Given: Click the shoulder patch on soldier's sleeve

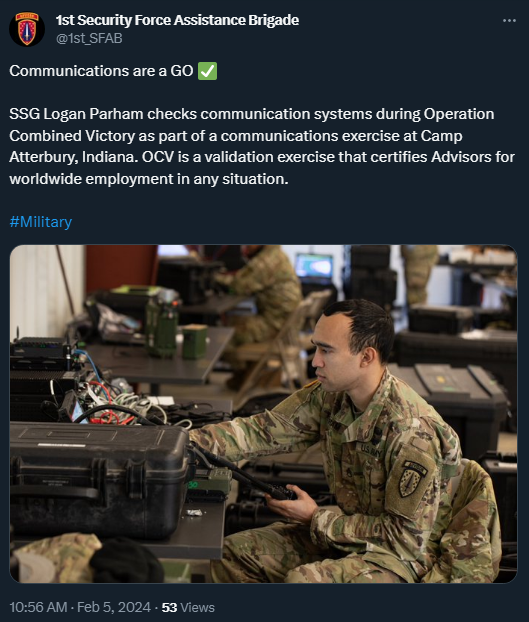Looking at the screenshot, I should pyautogui.click(x=411, y=479).
